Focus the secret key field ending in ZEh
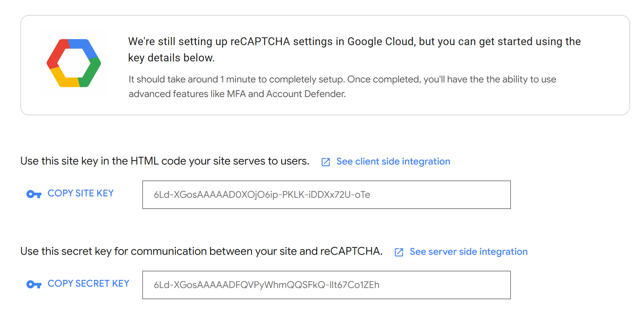Screen dimensions: 644x325 tap(326, 285)
